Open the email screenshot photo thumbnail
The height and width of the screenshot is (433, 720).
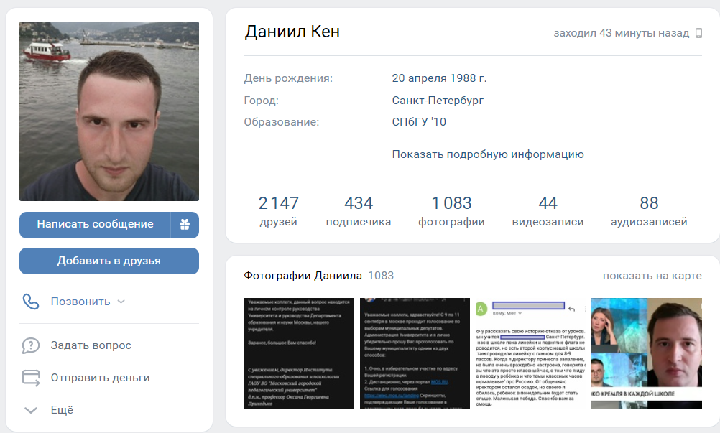coord(530,353)
